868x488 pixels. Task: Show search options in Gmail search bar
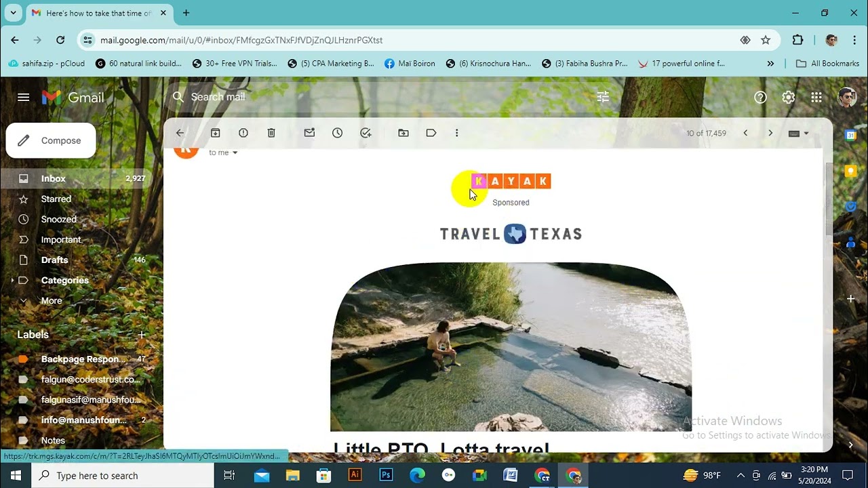coord(603,97)
